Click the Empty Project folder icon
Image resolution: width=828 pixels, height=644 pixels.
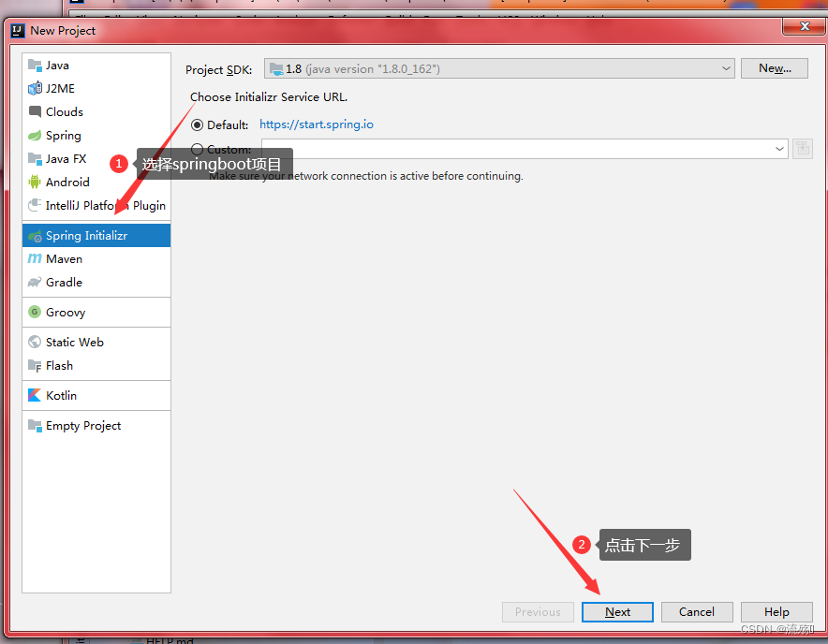pyautogui.click(x=35, y=426)
